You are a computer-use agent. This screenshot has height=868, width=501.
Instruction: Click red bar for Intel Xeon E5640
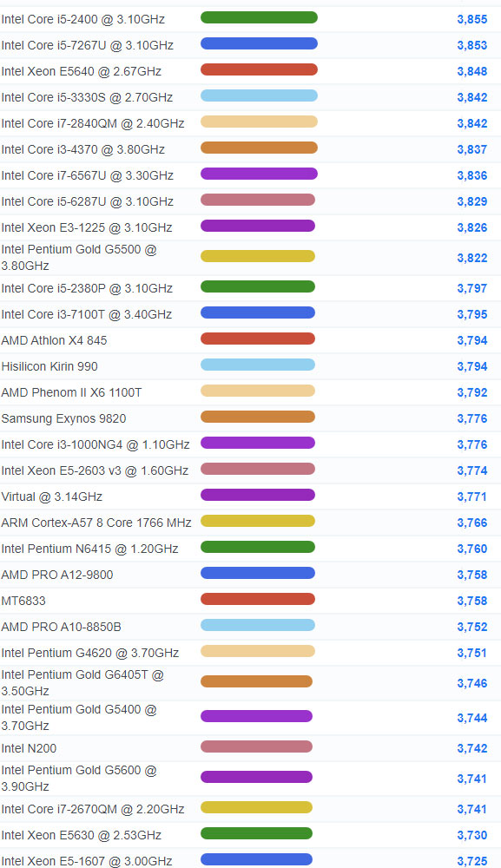[x=259, y=69]
